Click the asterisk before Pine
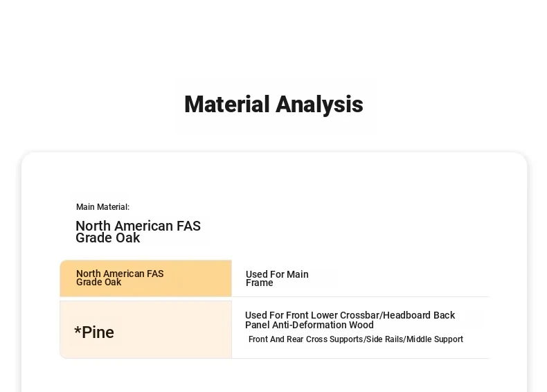Viewport: 547px width, 392px height. pos(78,330)
